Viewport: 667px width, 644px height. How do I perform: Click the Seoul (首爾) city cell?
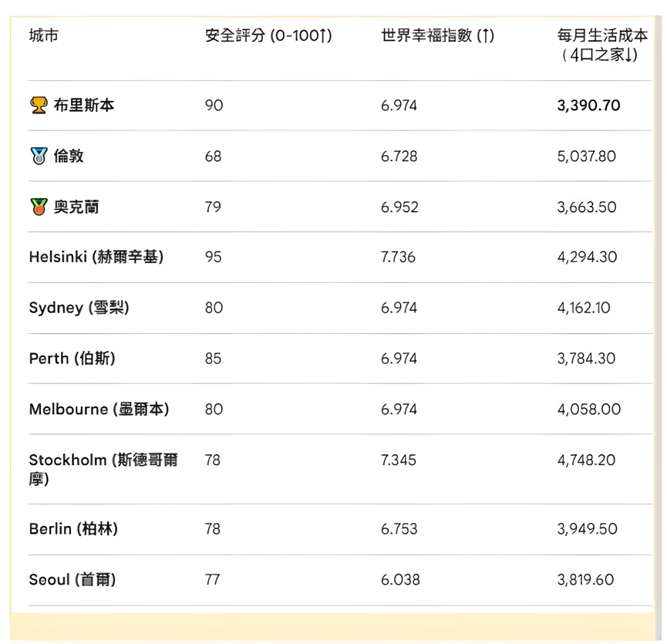(72, 580)
